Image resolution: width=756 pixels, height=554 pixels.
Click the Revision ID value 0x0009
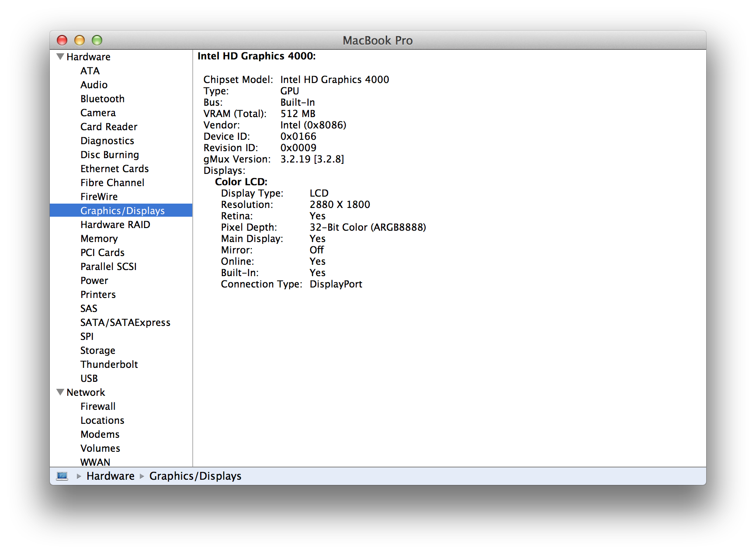[x=298, y=148]
